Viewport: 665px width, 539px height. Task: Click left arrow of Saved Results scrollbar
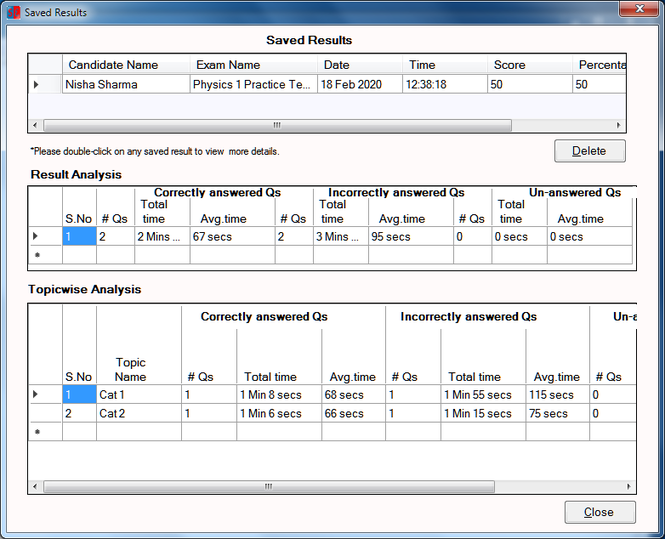tap(35, 125)
